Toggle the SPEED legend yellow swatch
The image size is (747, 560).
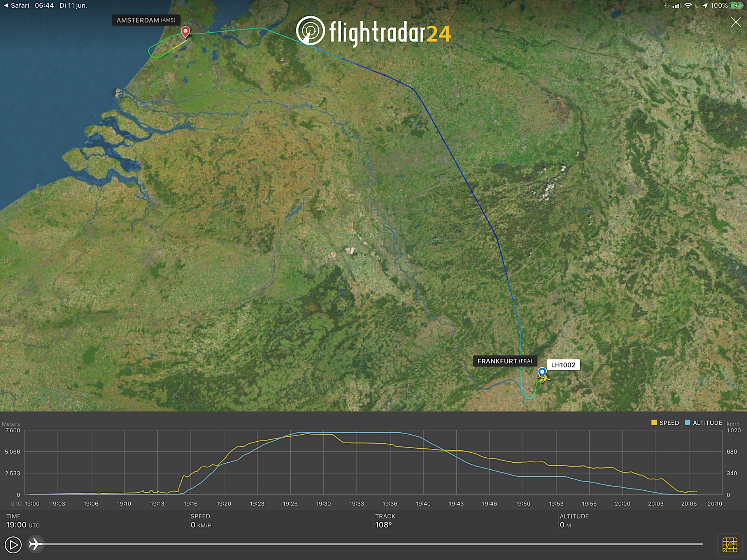click(x=654, y=423)
